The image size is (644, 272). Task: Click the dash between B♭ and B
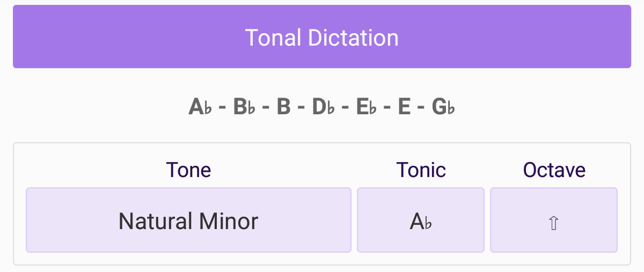266,108
